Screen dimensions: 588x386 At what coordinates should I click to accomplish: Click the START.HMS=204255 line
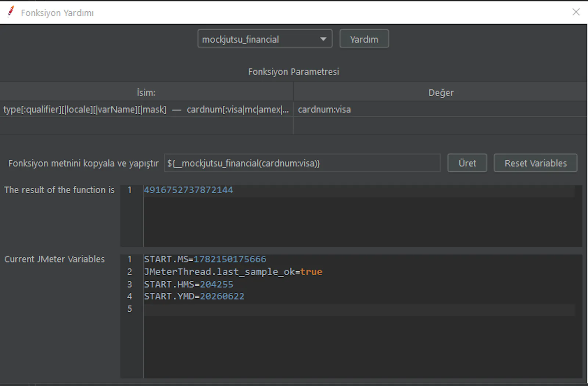189,284
